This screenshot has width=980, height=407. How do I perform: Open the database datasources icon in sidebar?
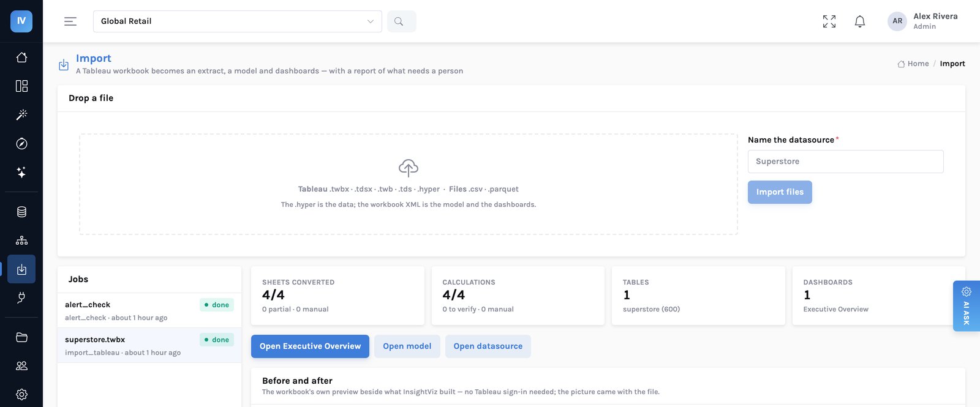tap(21, 212)
